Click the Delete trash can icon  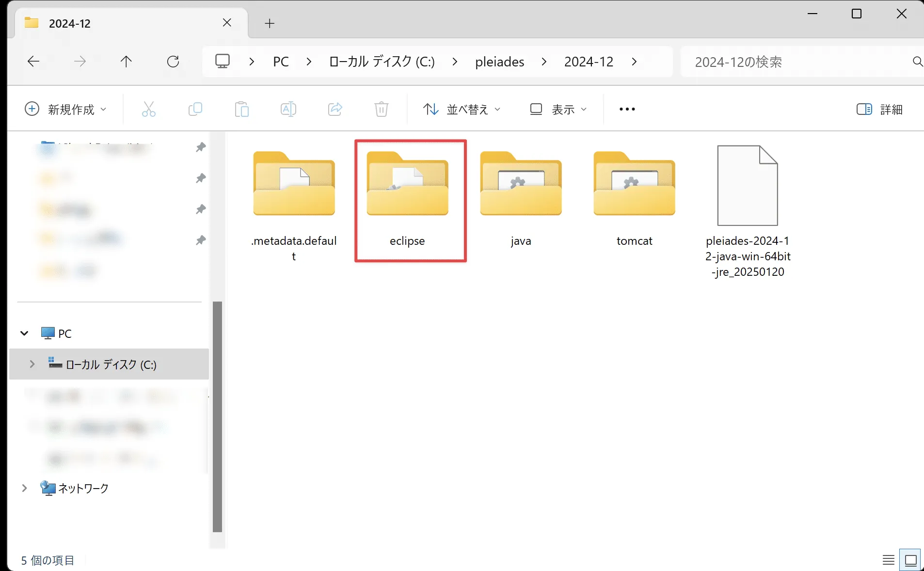pos(382,109)
